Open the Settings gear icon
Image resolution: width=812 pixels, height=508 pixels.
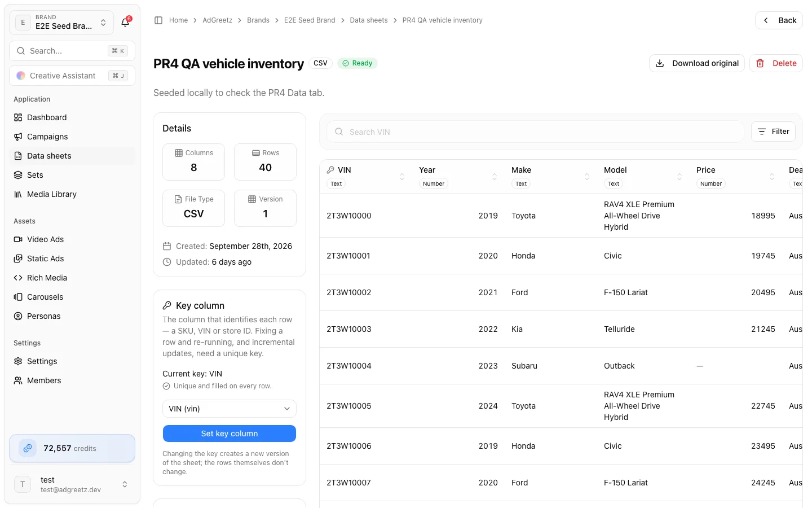tap(18, 361)
